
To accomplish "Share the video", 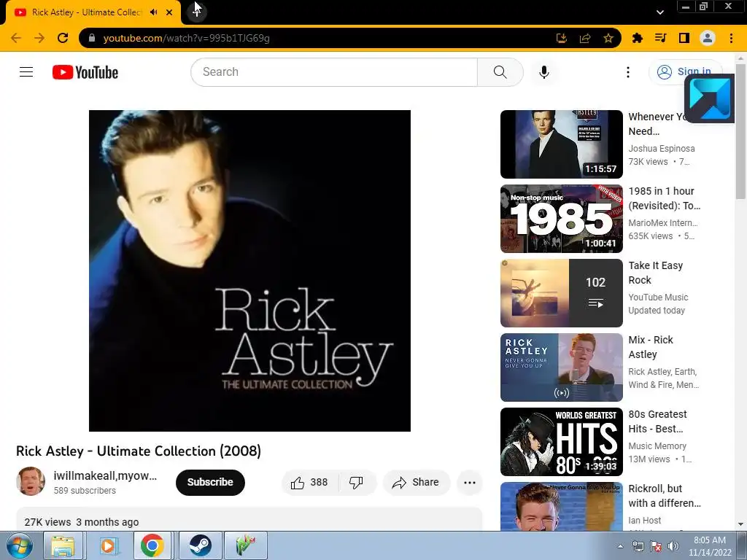I will point(416,483).
